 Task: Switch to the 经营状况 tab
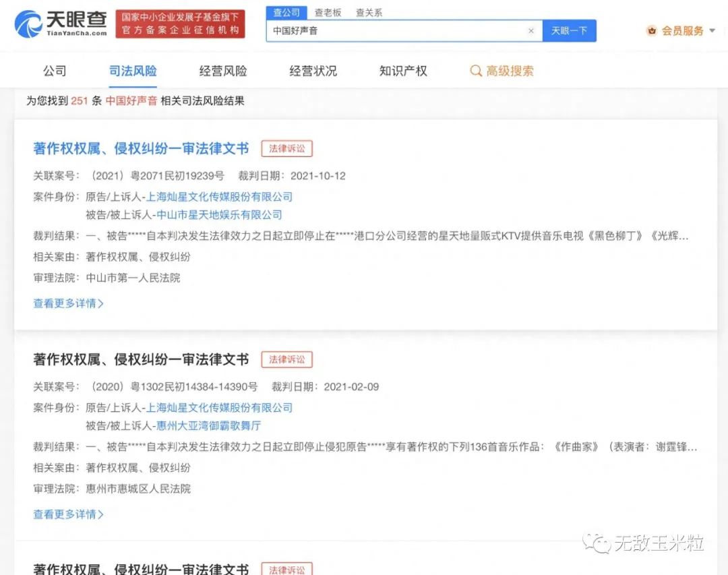tap(313, 71)
